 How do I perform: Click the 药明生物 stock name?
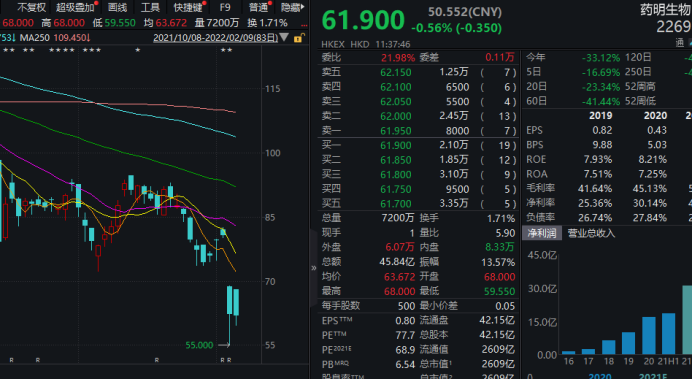(x=665, y=10)
